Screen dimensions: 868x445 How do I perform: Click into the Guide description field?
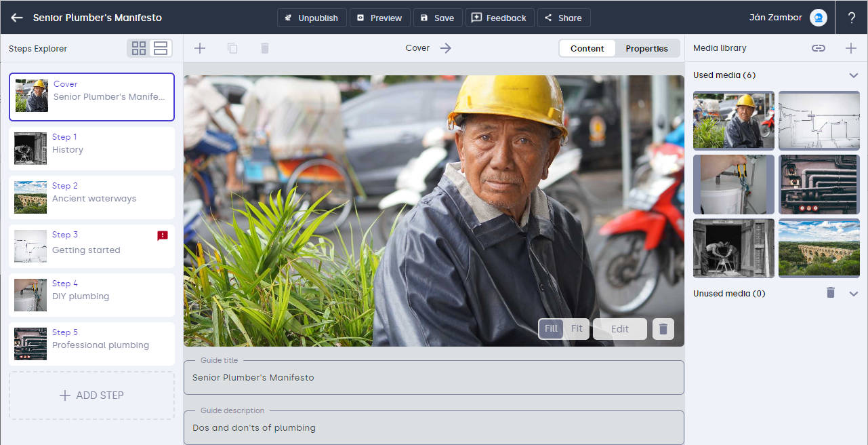coord(434,428)
